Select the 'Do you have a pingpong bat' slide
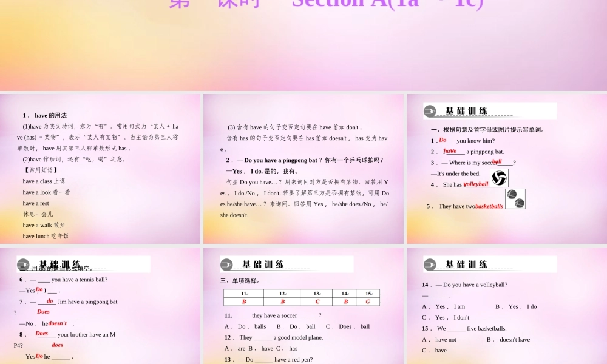 [x=303, y=169]
